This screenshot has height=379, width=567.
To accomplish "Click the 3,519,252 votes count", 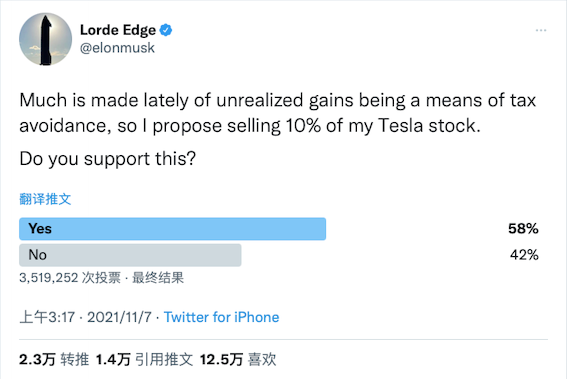I will [70, 278].
